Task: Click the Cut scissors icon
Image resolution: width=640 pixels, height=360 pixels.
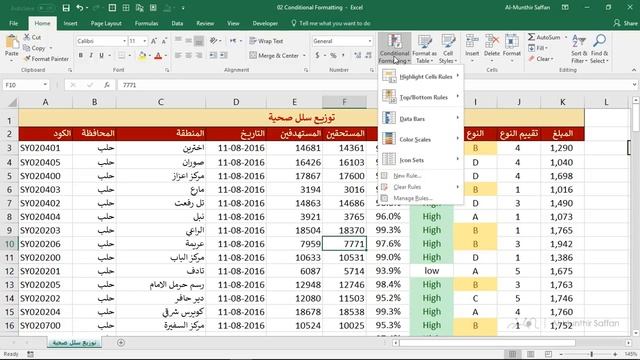Action: coord(27,37)
